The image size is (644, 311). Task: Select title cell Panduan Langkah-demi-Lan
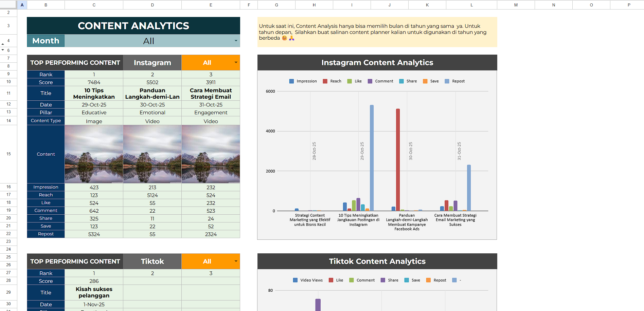(153, 94)
